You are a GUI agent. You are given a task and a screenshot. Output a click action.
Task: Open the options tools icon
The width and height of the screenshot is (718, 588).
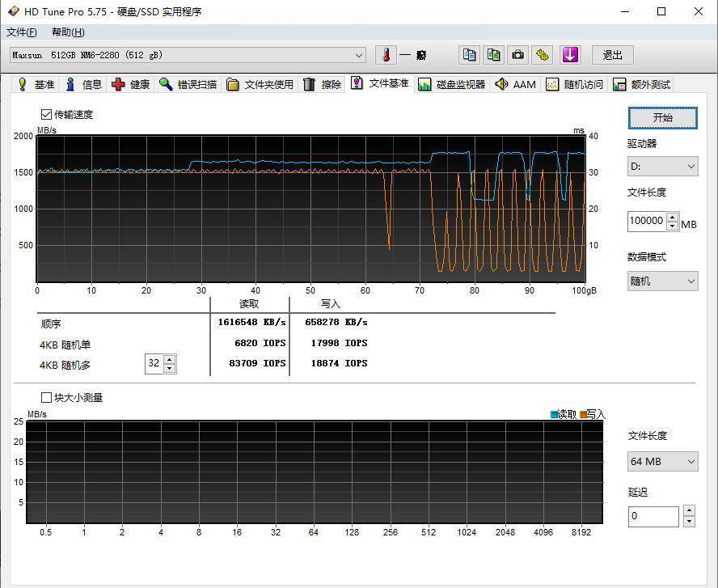point(543,55)
